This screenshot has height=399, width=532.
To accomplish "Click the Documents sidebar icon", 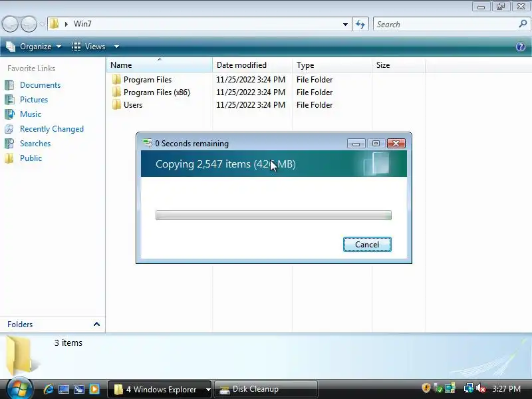I will (9, 85).
